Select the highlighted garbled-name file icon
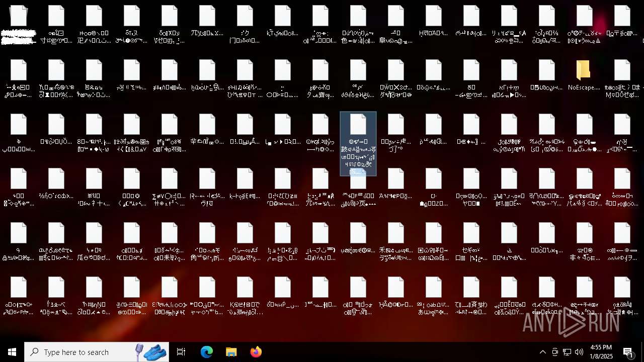The image size is (644, 362). pyautogui.click(x=358, y=144)
